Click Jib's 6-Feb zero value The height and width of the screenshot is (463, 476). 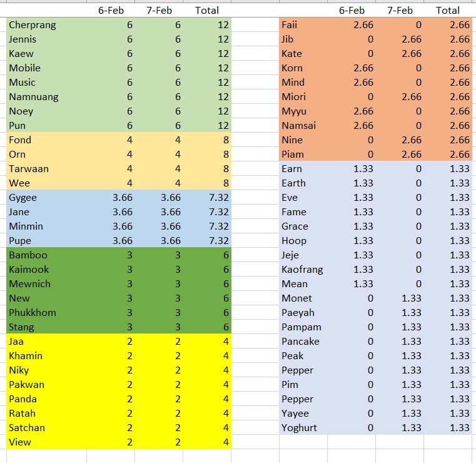tap(352, 39)
